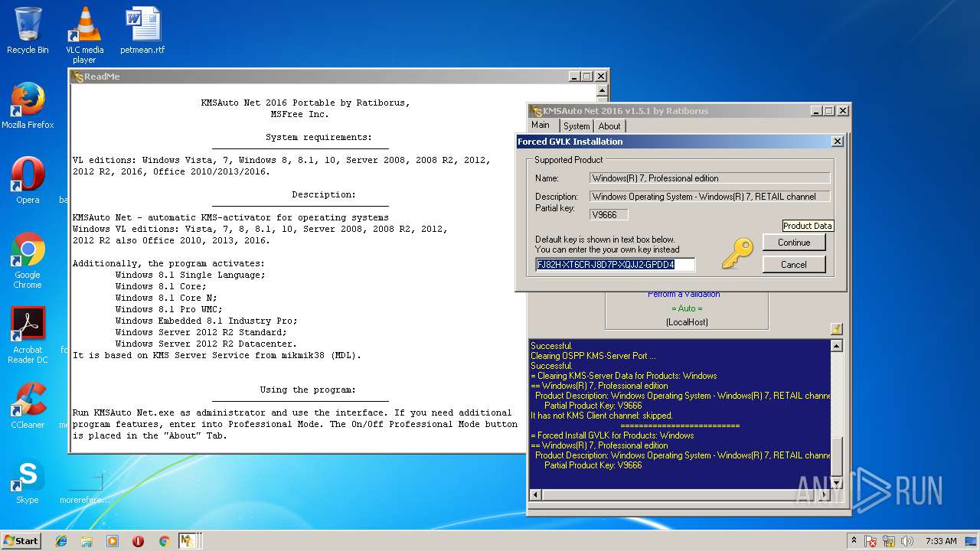
Task: Click "= Auto =" text in KMSAuto
Action: tap(685, 308)
